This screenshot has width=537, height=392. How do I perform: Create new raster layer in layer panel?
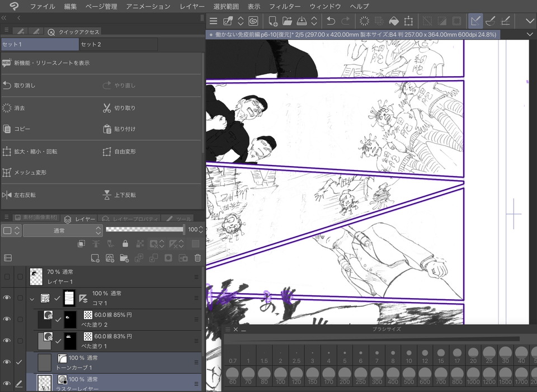[95, 258]
